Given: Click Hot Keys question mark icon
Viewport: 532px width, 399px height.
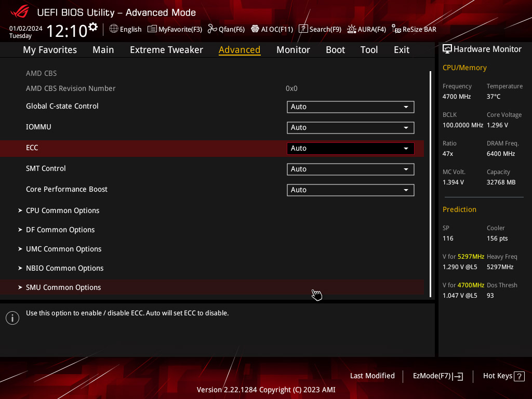Looking at the screenshot, I should point(519,376).
